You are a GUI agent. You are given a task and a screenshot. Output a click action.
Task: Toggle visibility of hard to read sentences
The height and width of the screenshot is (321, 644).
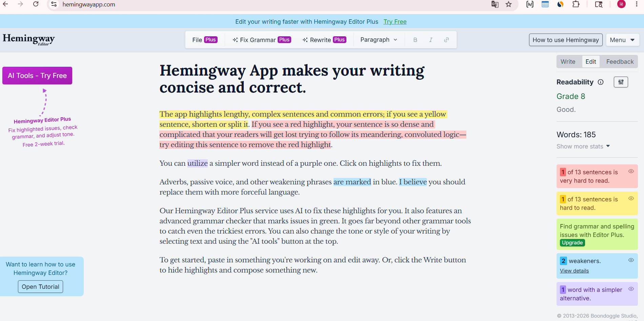tap(631, 198)
